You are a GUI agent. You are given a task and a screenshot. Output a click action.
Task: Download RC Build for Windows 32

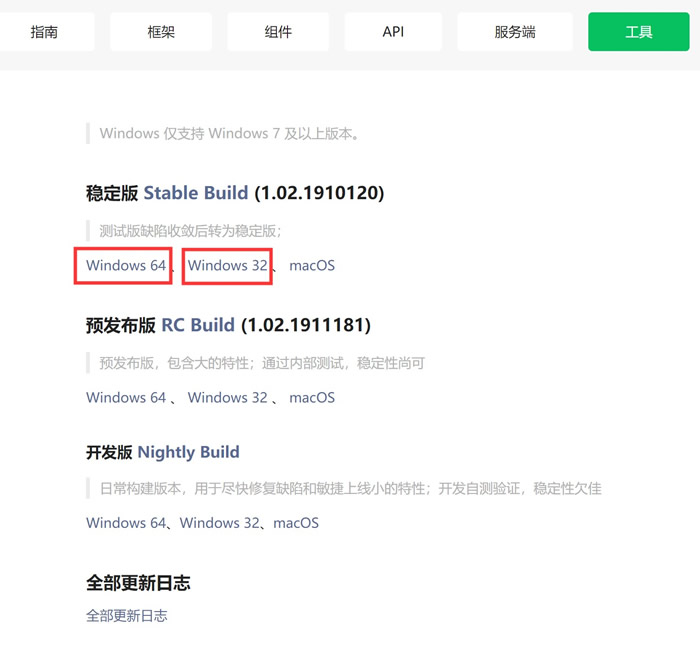click(227, 398)
